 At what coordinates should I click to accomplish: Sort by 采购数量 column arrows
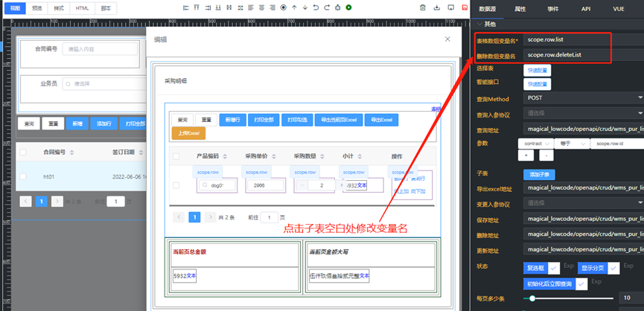[x=322, y=156]
